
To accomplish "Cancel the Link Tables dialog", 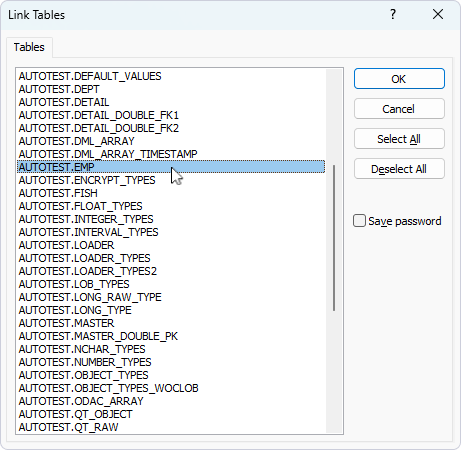I will [399, 109].
